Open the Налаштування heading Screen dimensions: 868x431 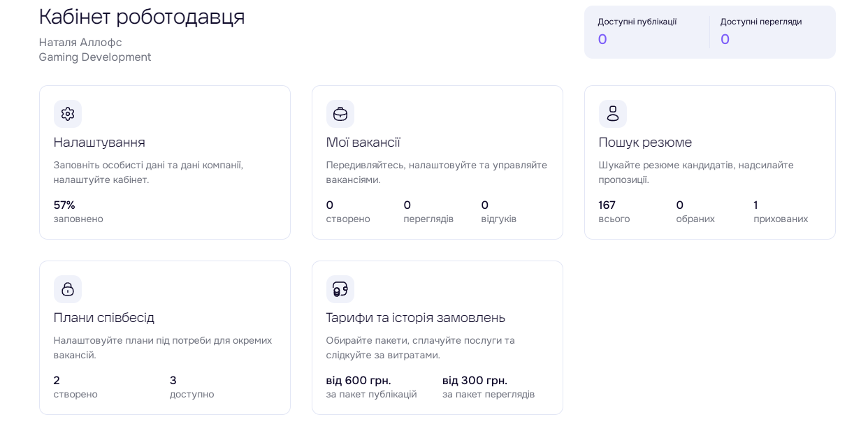pos(99,143)
